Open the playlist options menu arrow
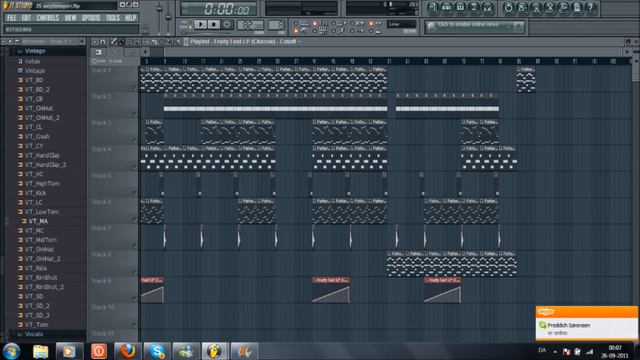The width and height of the screenshot is (640, 360). [96, 42]
